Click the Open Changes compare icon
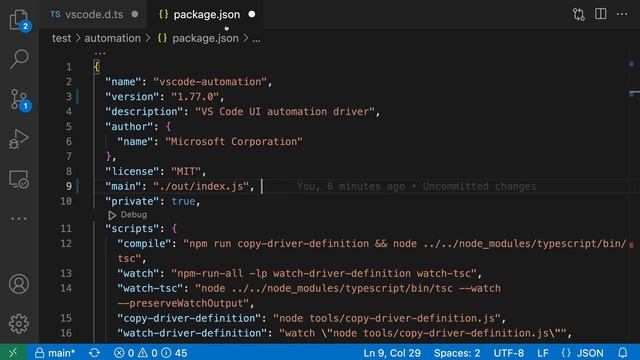640x360 pixels. (x=578, y=14)
